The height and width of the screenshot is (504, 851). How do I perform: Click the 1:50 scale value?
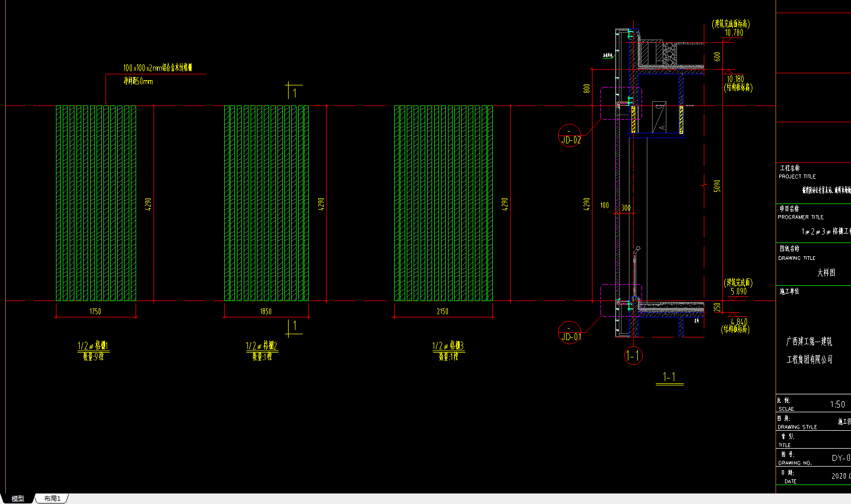click(x=837, y=404)
